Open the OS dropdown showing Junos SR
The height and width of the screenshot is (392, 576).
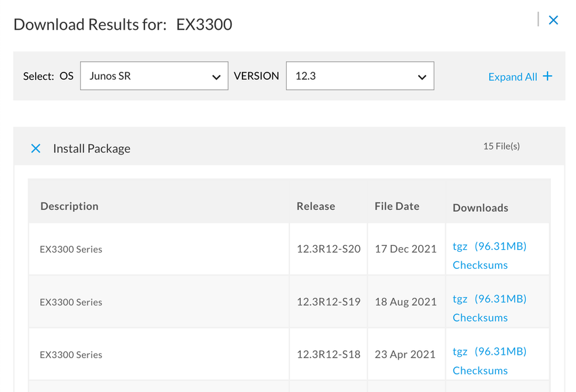click(154, 76)
